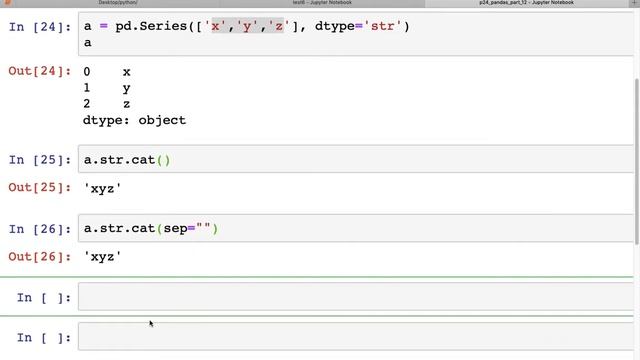Screen dimensions: 640x360
Task: Click into the pd.Series code cell In [24]
Action: tap(356, 34)
